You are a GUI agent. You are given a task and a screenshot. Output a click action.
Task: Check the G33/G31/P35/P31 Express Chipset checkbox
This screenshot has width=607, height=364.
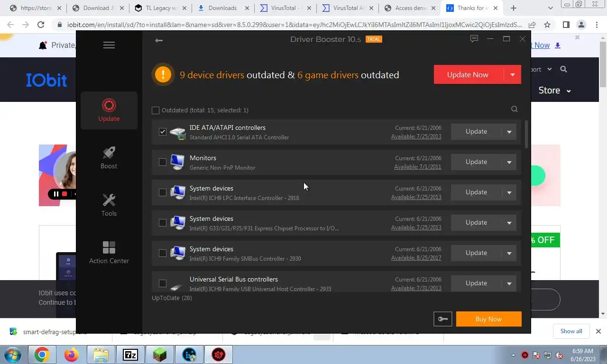click(x=163, y=223)
